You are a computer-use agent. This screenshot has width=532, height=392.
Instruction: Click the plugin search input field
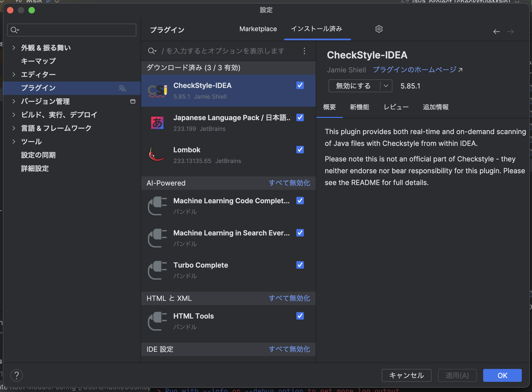[223, 51]
